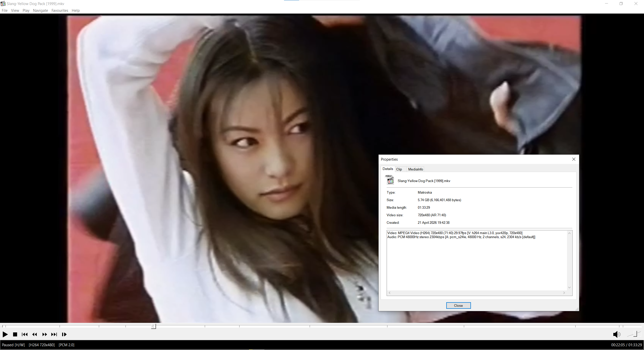644x350 pixels.
Task: Click the scroll down arrow in info box
Action: click(x=569, y=287)
